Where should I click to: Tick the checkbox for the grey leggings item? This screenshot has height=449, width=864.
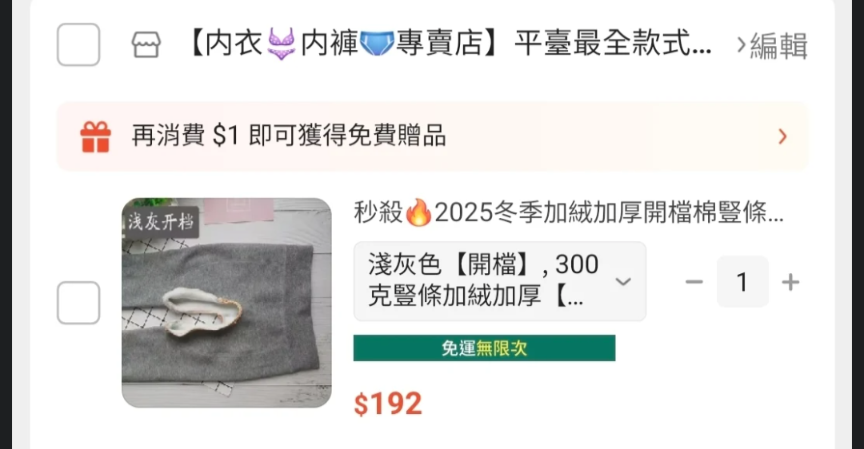[x=78, y=303]
